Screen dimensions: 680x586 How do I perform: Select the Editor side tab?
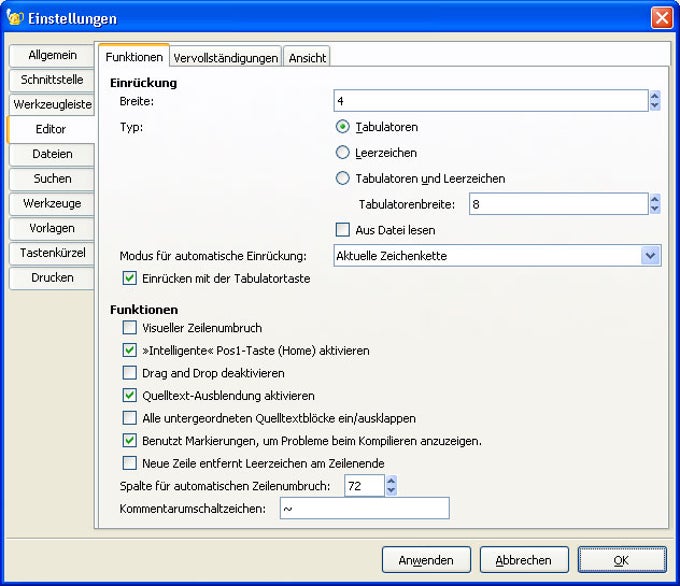pos(51,129)
